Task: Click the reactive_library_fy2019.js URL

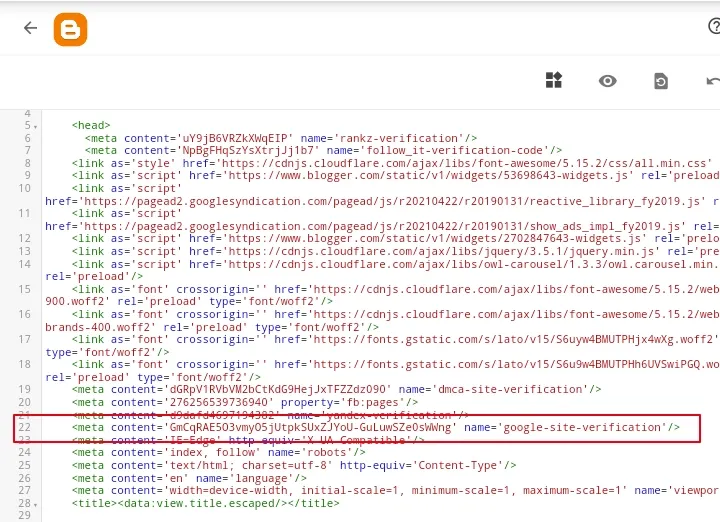Action: [392, 202]
